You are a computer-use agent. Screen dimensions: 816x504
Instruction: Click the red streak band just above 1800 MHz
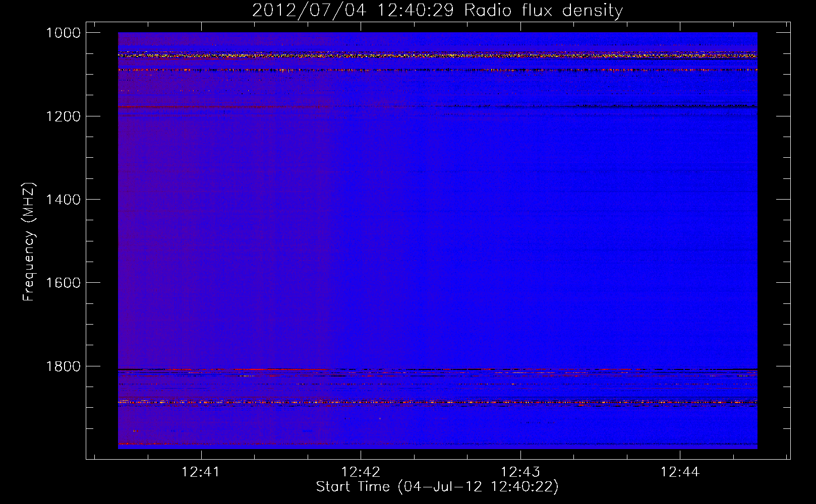pyautogui.click(x=438, y=369)
